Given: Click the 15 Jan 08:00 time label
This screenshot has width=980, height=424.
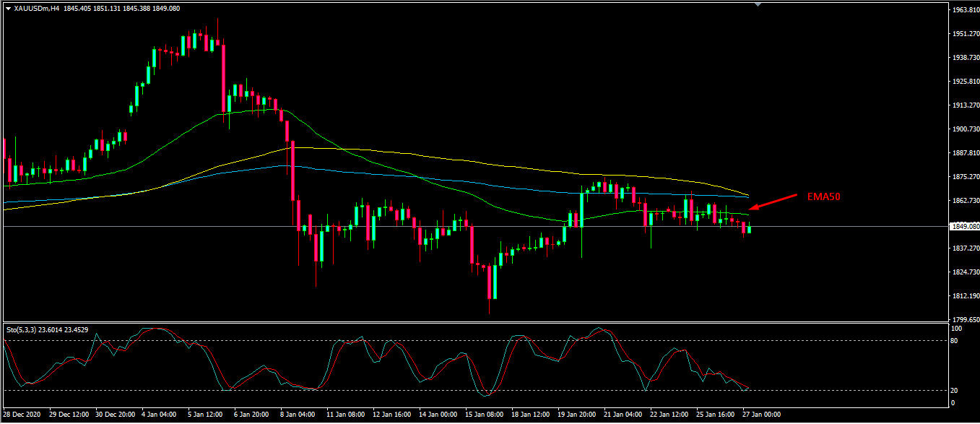Looking at the screenshot, I should pyautogui.click(x=483, y=415).
